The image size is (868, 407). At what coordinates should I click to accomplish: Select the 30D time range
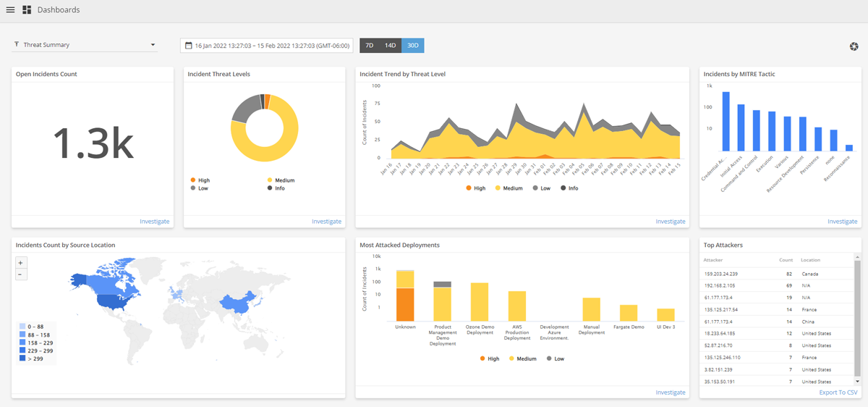pos(413,46)
